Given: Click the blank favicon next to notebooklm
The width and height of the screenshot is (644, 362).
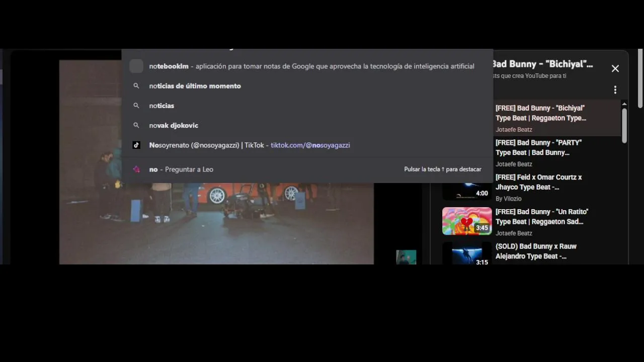Looking at the screenshot, I should 136,66.
